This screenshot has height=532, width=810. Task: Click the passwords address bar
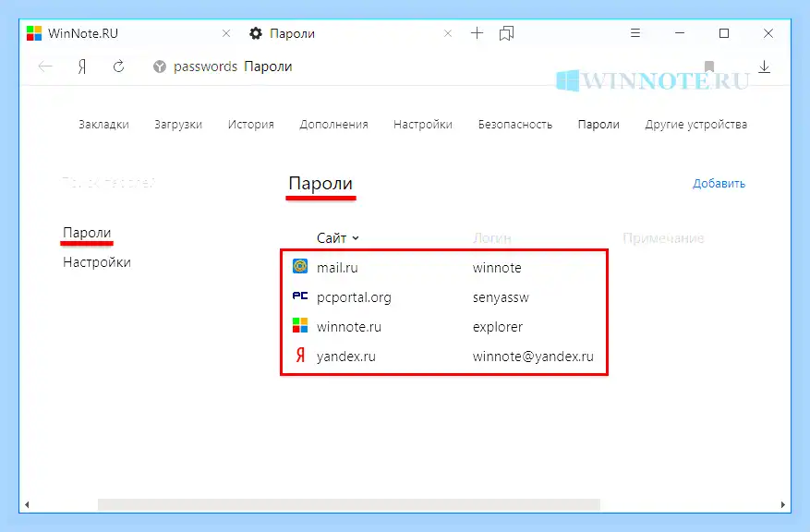[x=233, y=66]
